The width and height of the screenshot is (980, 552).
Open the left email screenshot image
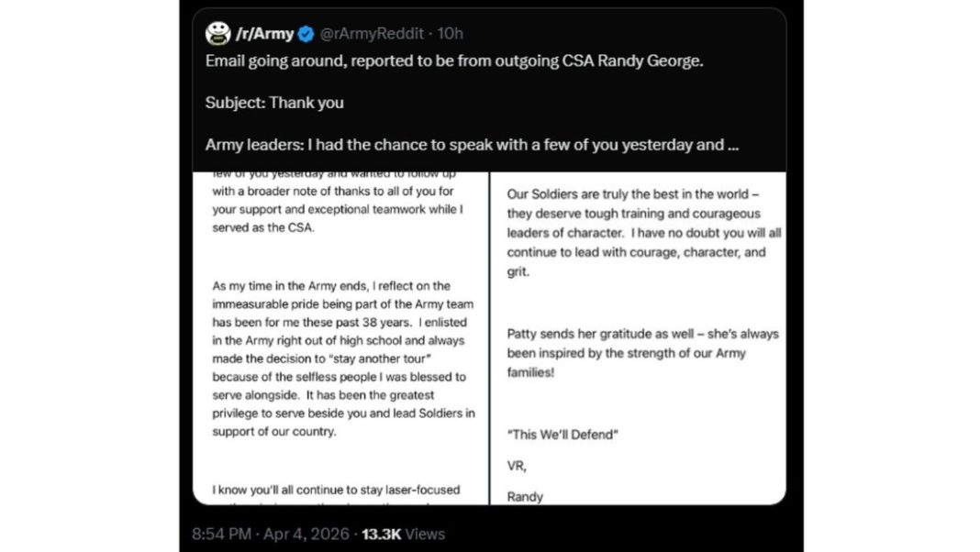[340, 337]
